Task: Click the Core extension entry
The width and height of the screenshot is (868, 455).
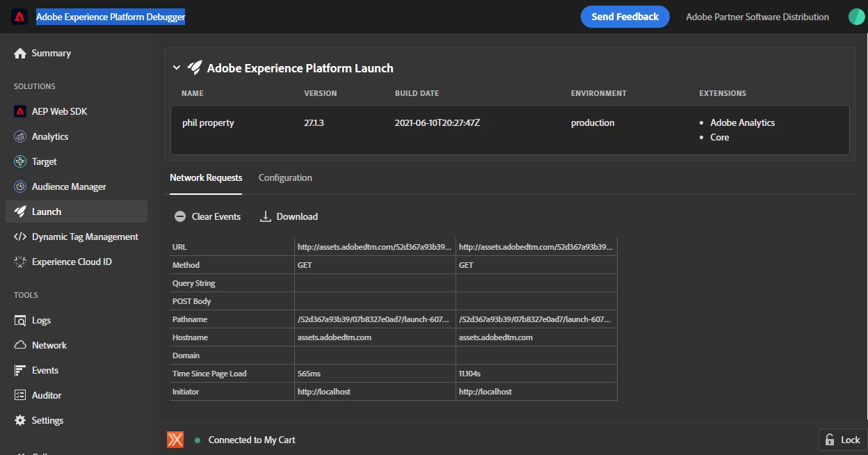Action: click(x=720, y=137)
